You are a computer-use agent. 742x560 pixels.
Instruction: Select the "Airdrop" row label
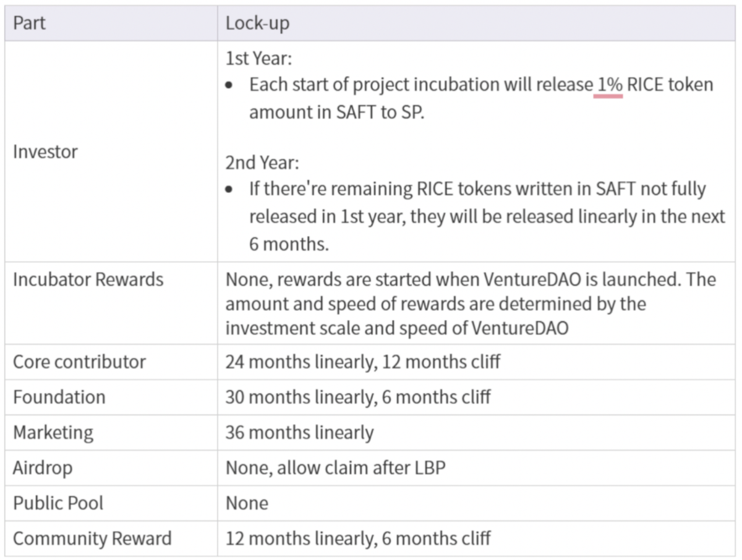(42, 467)
